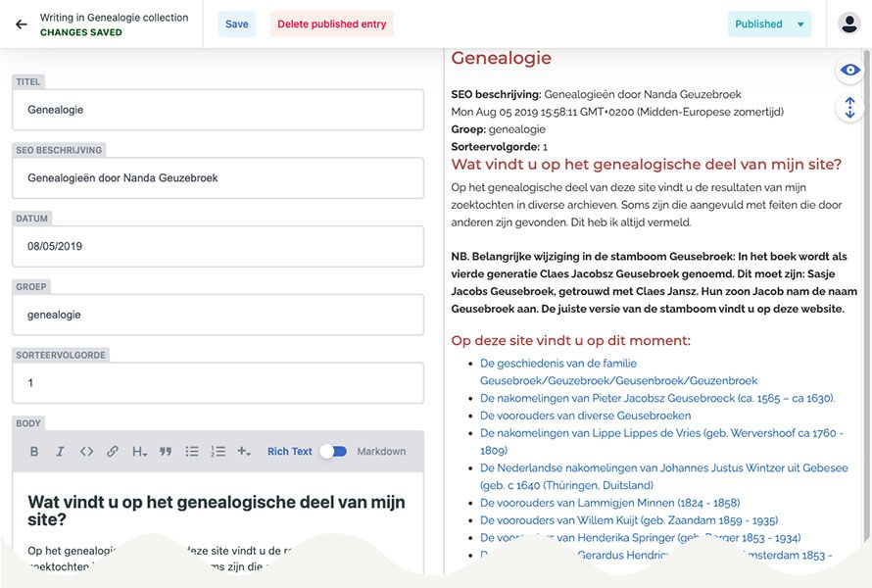This screenshot has height=588, width=872.
Task: Open link voorouders van Lammigjen Minnen
Action: point(610,503)
